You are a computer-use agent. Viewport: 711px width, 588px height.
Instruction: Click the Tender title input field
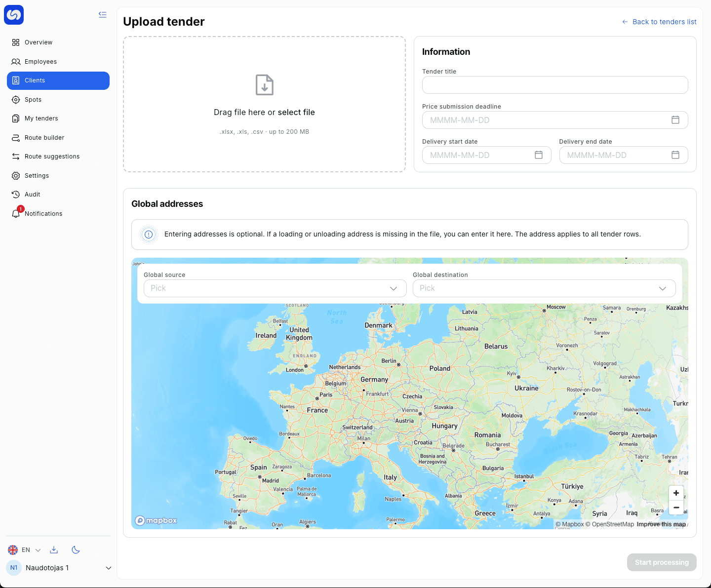(555, 85)
